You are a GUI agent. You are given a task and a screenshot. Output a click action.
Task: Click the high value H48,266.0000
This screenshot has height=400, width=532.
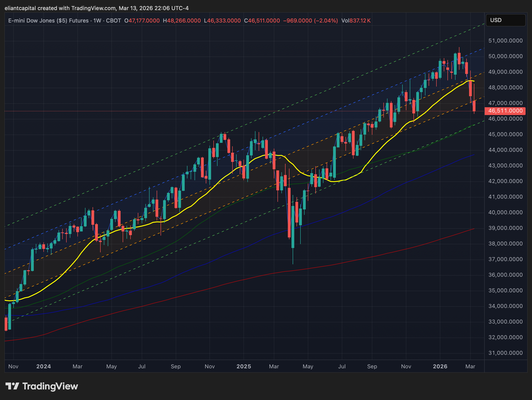pos(181,21)
